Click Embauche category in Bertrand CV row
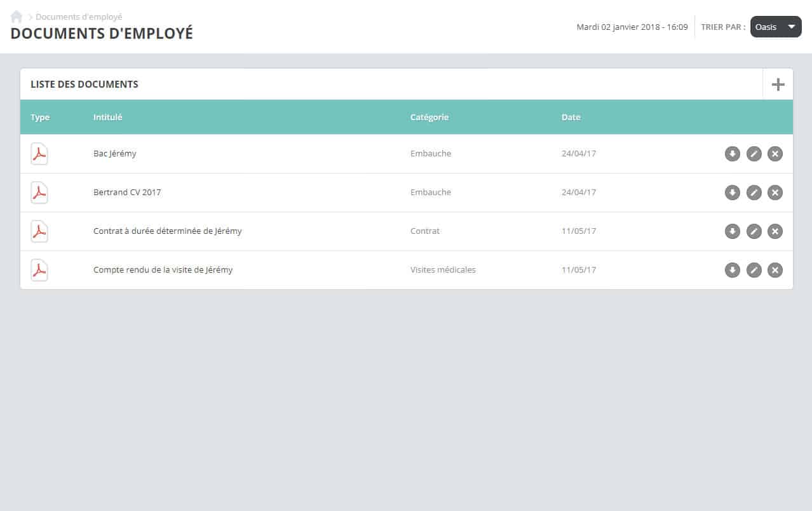Screen dimensions: 812x511 (x=431, y=193)
